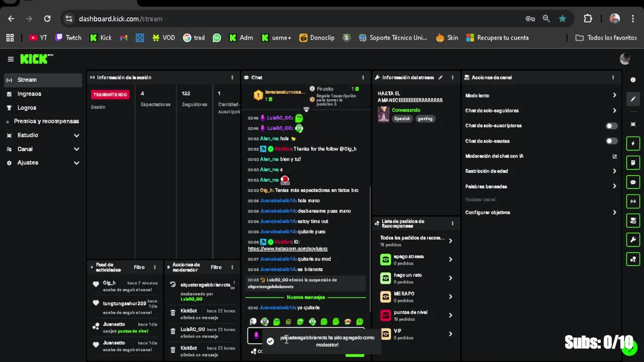Click the pencil edit-layout icon in right toolbar
Viewport: 644px width, 362px height.
click(633, 99)
